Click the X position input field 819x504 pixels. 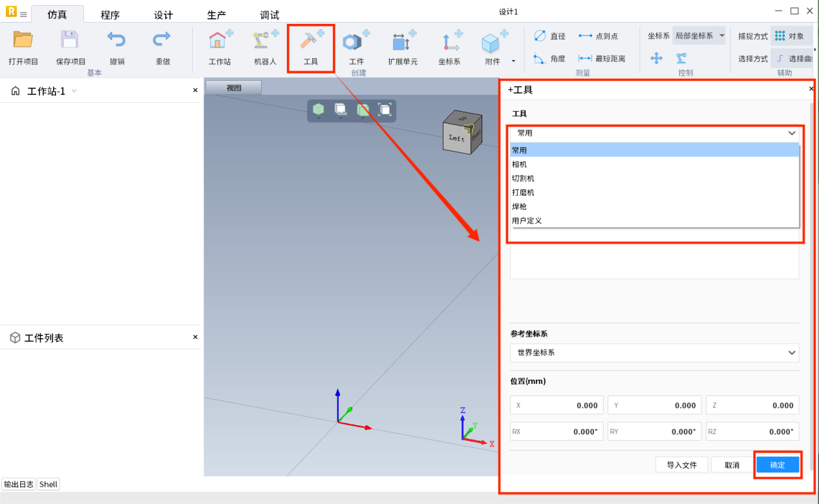(557, 406)
